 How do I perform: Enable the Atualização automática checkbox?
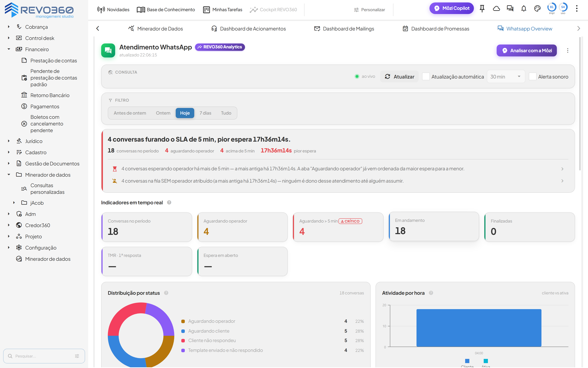pyautogui.click(x=426, y=76)
